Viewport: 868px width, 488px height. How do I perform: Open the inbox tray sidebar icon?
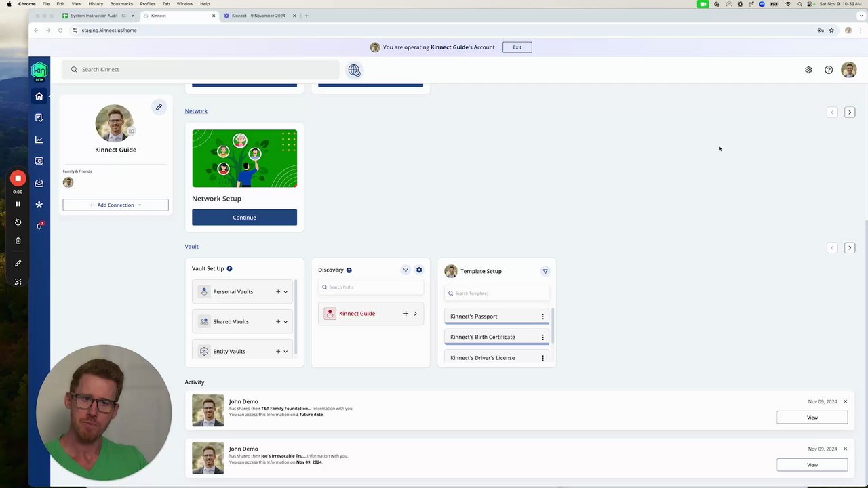point(39,183)
